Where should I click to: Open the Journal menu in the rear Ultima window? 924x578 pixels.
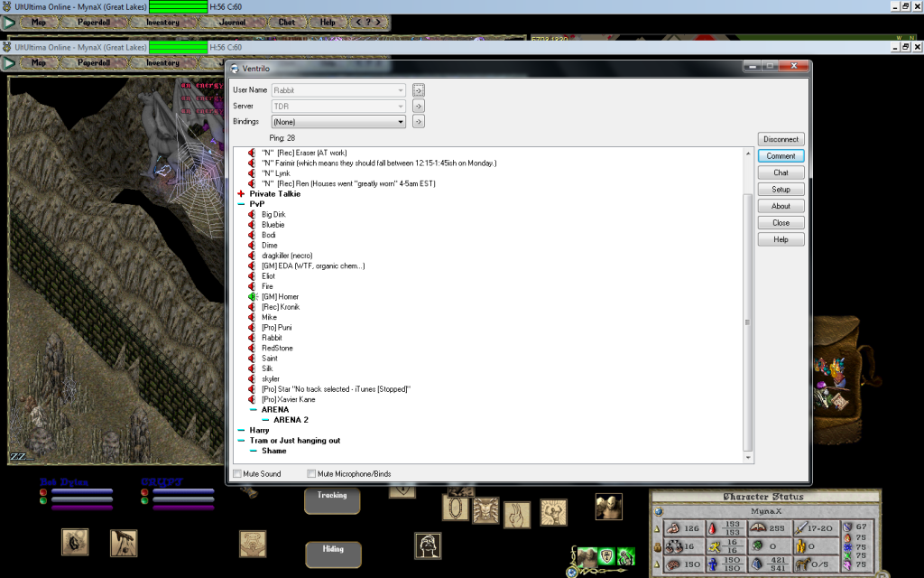(x=232, y=23)
